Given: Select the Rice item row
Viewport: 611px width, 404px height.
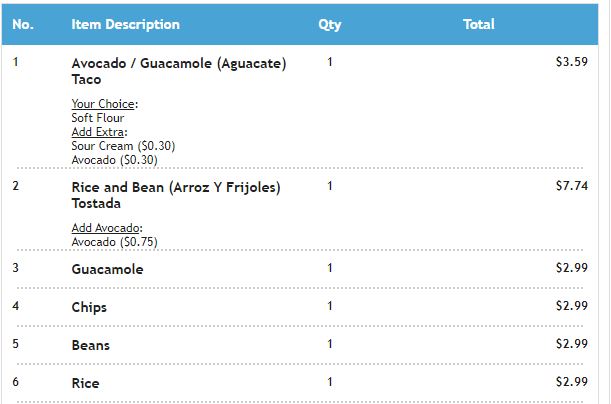Looking at the screenshot, I should pos(300,383).
